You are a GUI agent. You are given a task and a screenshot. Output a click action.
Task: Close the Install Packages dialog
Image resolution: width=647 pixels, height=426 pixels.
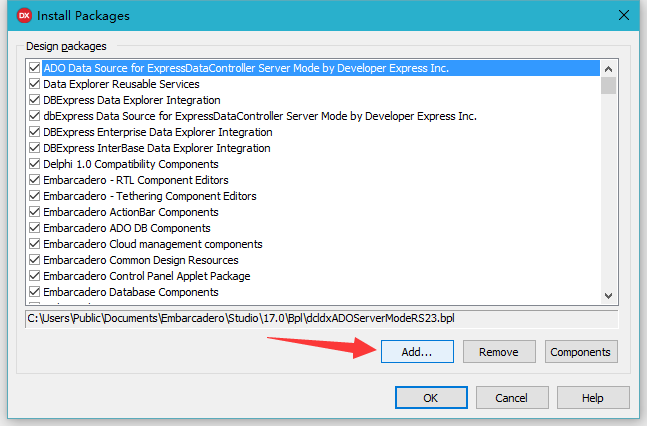pyautogui.click(x=623, y=15)
